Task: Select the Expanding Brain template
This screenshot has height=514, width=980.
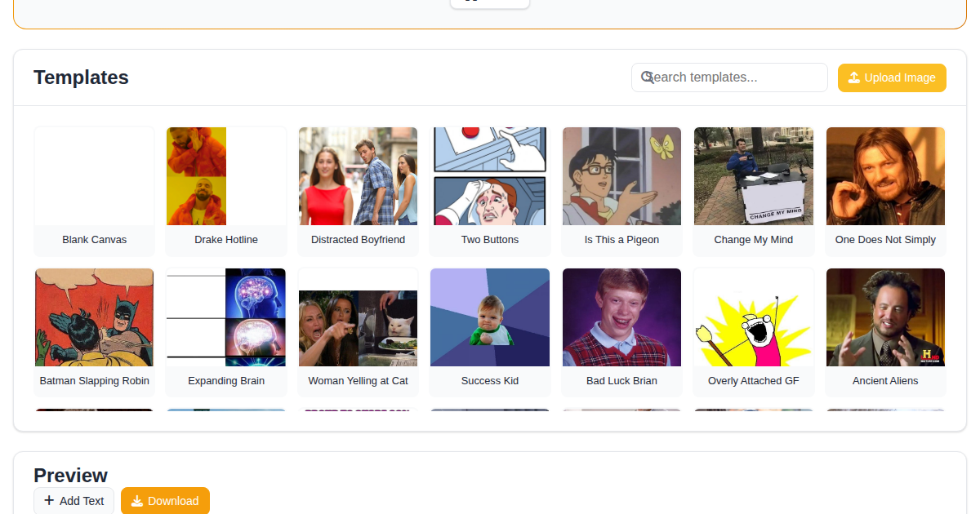Action: point(226,331)
